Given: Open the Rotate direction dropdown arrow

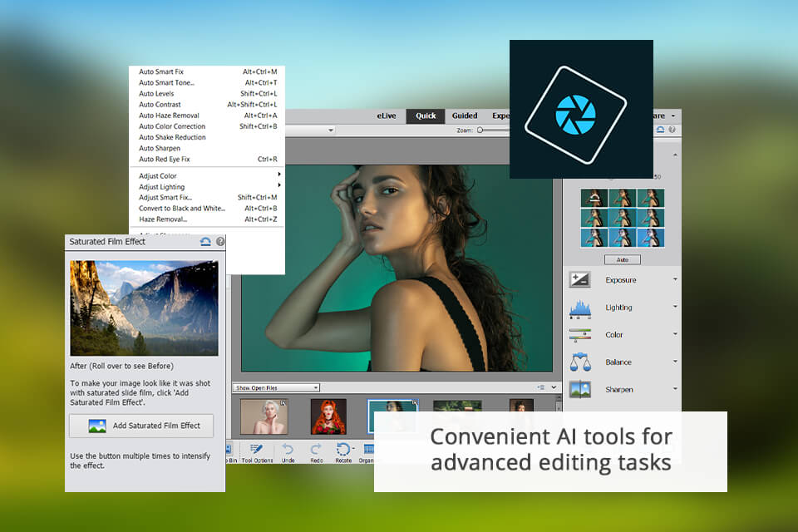Looking at the screenshot, I should [x=354, y=449].
